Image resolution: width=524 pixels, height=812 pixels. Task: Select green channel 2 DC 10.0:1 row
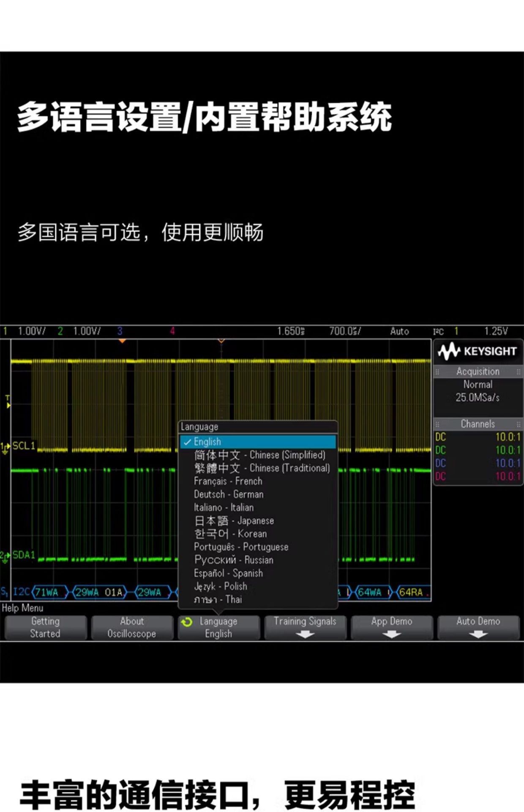[x=478, y=450]
